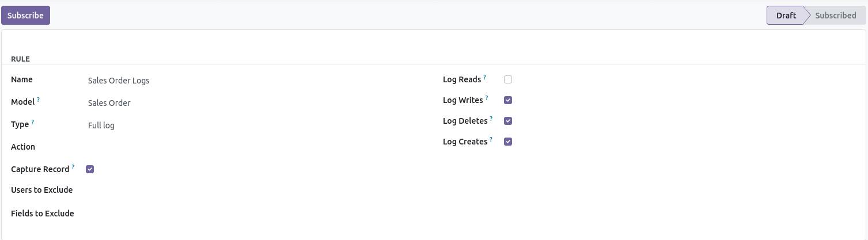Open help tooltip next to Model
The height and width of the screenshot is (240, 868).
pyautogui.click(x=39, y=100)
